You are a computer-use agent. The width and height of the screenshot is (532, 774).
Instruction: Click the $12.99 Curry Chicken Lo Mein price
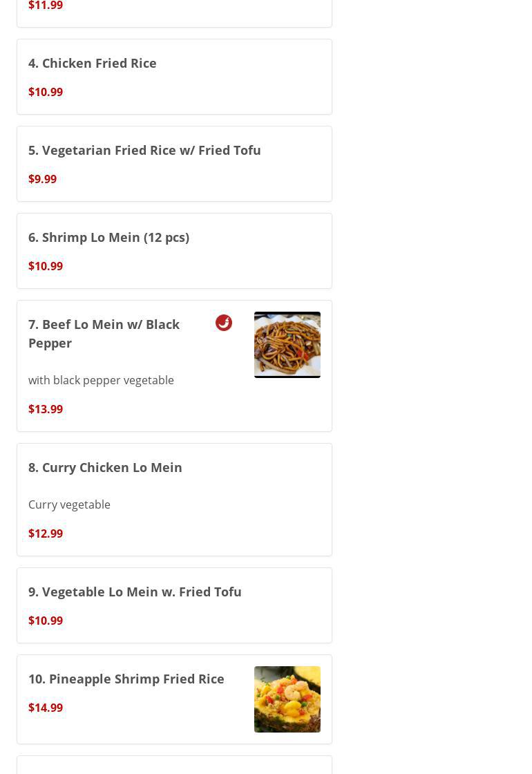46,534
